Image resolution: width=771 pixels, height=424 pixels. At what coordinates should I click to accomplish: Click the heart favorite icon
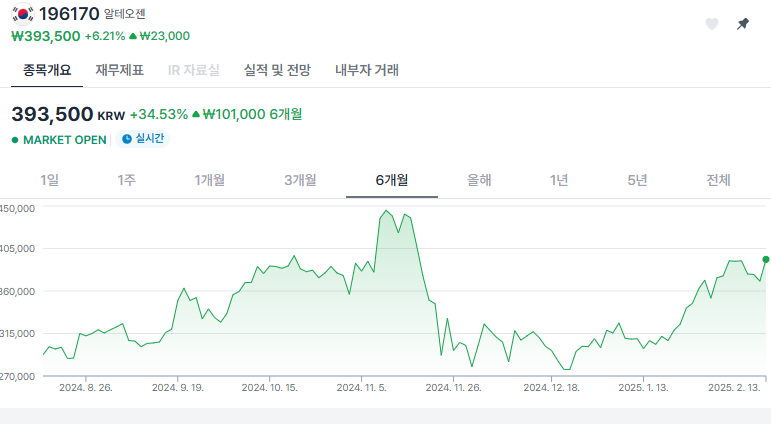coord(712,24)
